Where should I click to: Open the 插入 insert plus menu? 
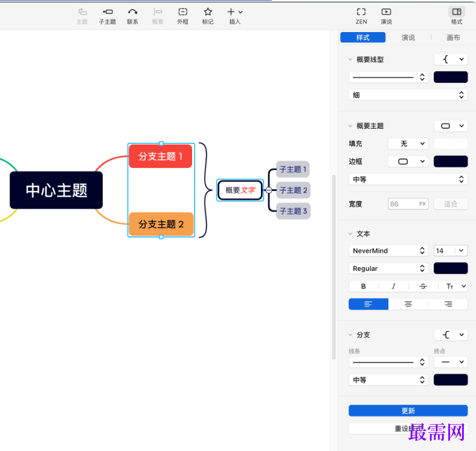click(x=234, y=12)
